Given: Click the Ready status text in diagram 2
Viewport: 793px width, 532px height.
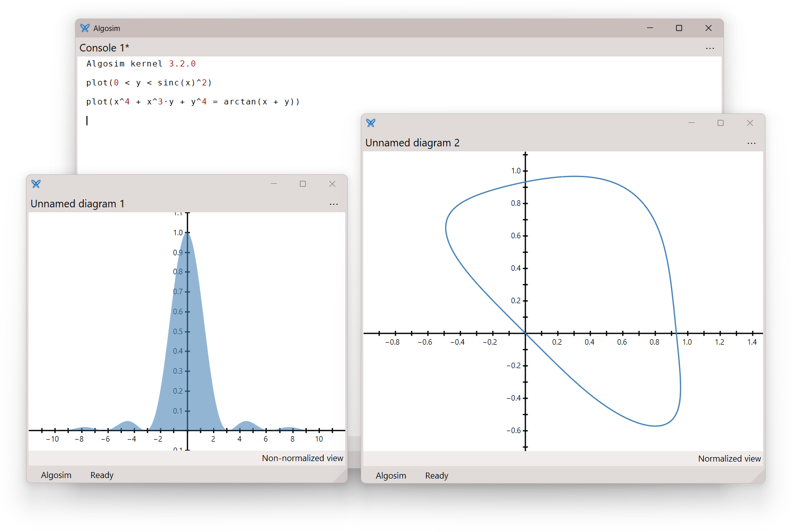Looking at the screenshot, I should (436, 476).
